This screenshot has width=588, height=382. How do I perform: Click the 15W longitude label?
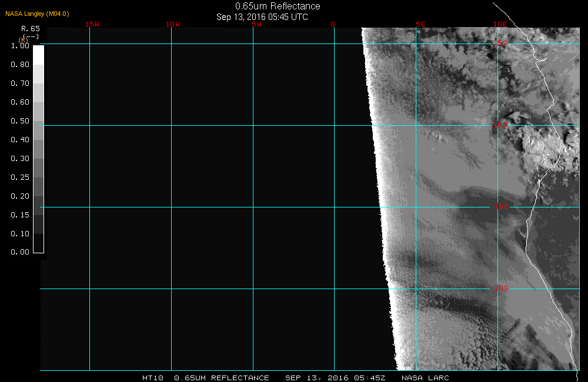92,24
